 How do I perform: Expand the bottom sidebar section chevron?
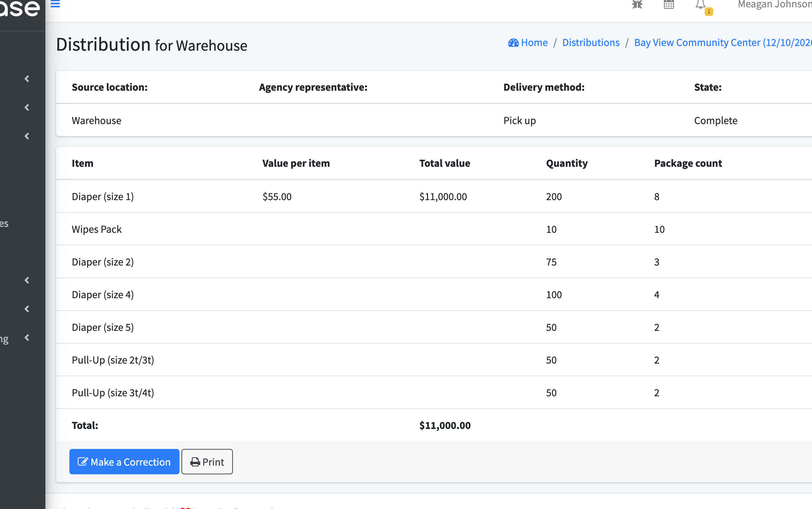pyautogui.click(x=27, y=338)
